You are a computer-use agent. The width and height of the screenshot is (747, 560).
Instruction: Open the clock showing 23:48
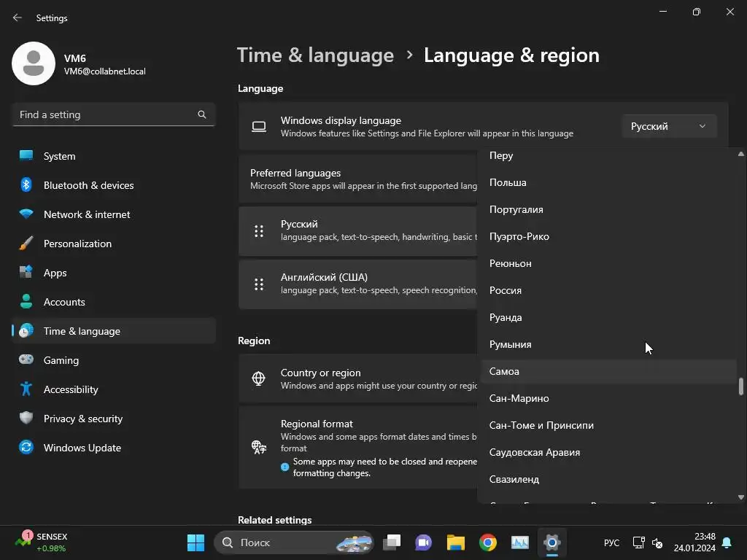tap(694, 542)
